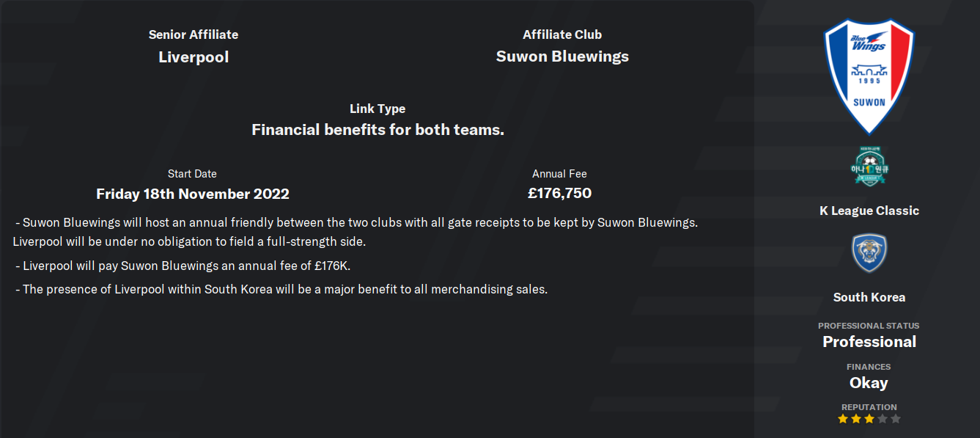Click the Friday 18th November 2022 start date
Screen dimensions: 980x438
(193, 194)
